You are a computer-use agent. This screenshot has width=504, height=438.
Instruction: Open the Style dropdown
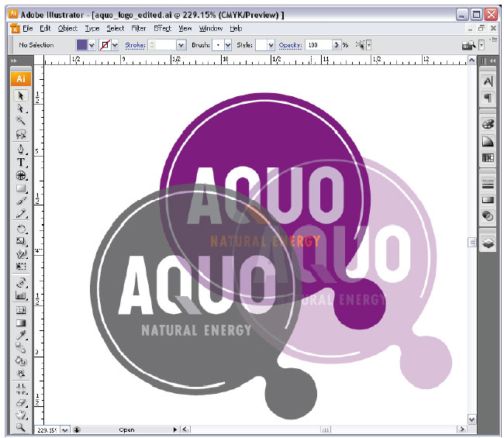tap(271, 46)
